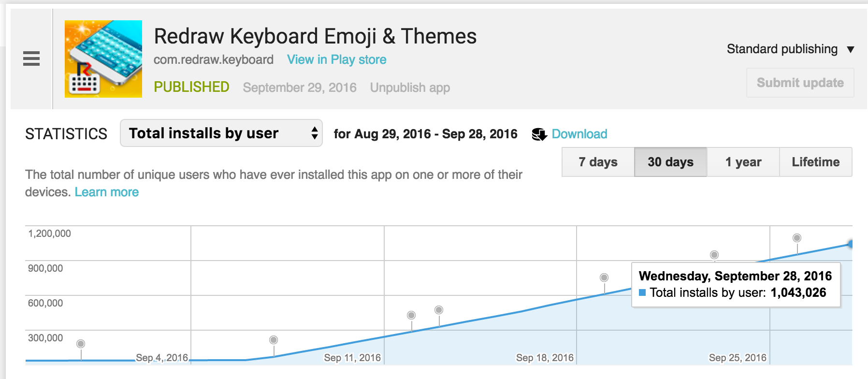Open the Total installs by user selector
Screen dimensions: 868x379
(x=221, y=133)
